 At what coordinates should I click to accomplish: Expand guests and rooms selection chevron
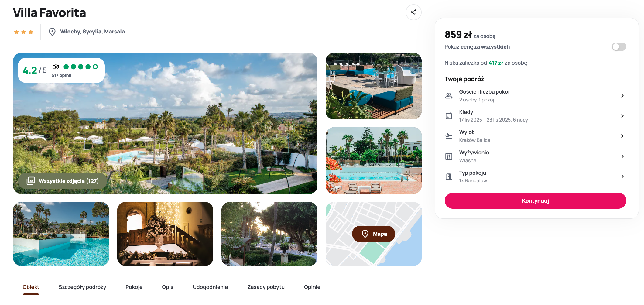(x=622, y=96)
